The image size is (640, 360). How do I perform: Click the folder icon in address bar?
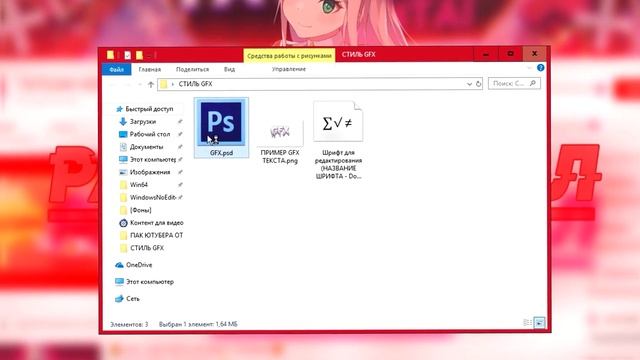click(164, 84)
